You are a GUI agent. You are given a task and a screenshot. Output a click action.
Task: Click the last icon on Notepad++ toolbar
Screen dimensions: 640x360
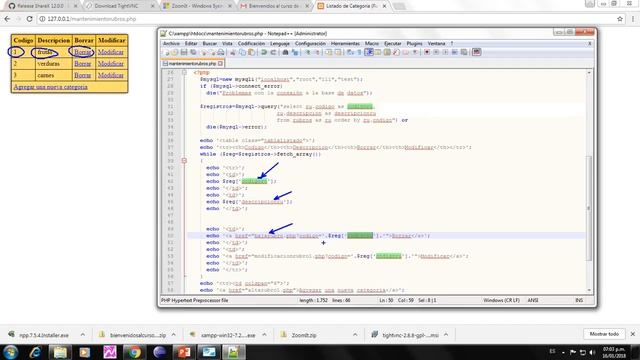[x=476, y=52]
